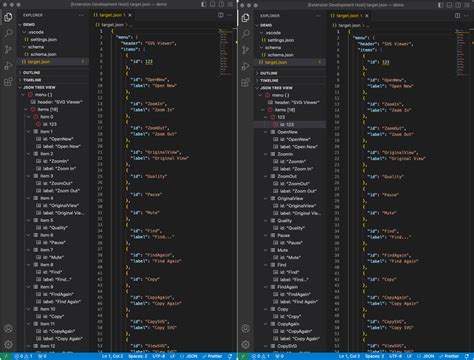The width and height of the screenshot is (474, 360).
Task: Open editor More Actions in right window
Action: pos(467,16)
